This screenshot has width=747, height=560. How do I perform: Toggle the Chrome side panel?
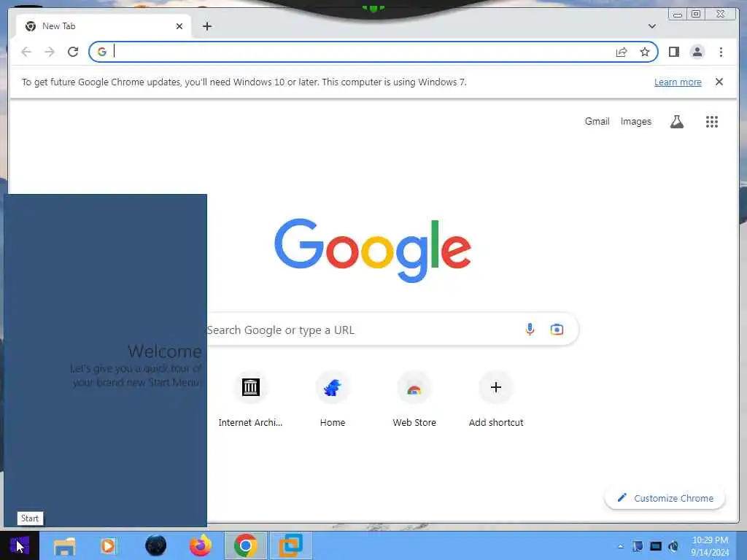click(673, 52)
